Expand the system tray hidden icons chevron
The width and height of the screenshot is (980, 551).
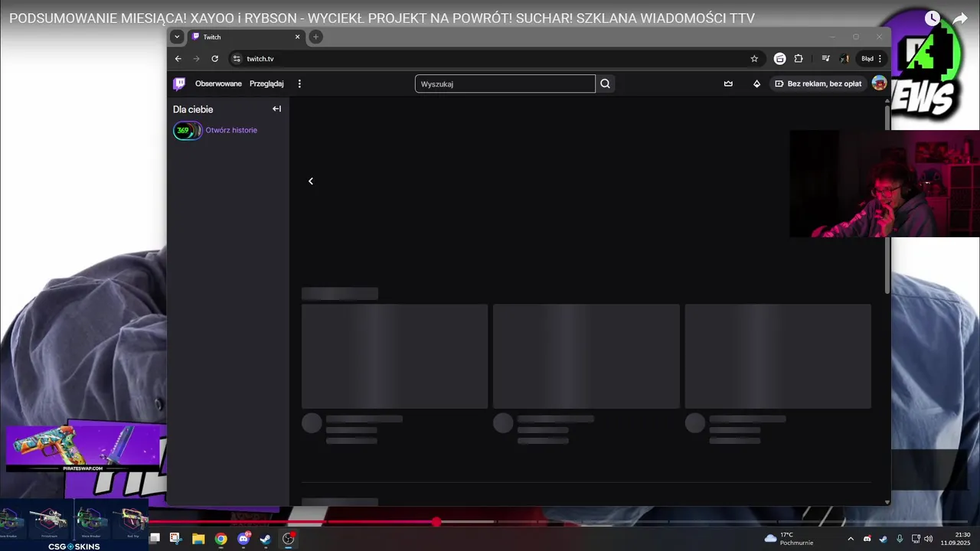click(x=850, y=539)
